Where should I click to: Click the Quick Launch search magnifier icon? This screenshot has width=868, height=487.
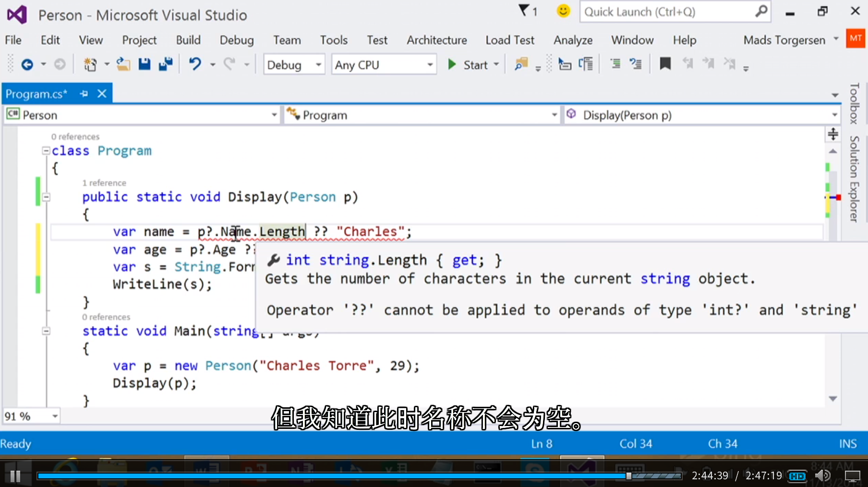(761, 11)
